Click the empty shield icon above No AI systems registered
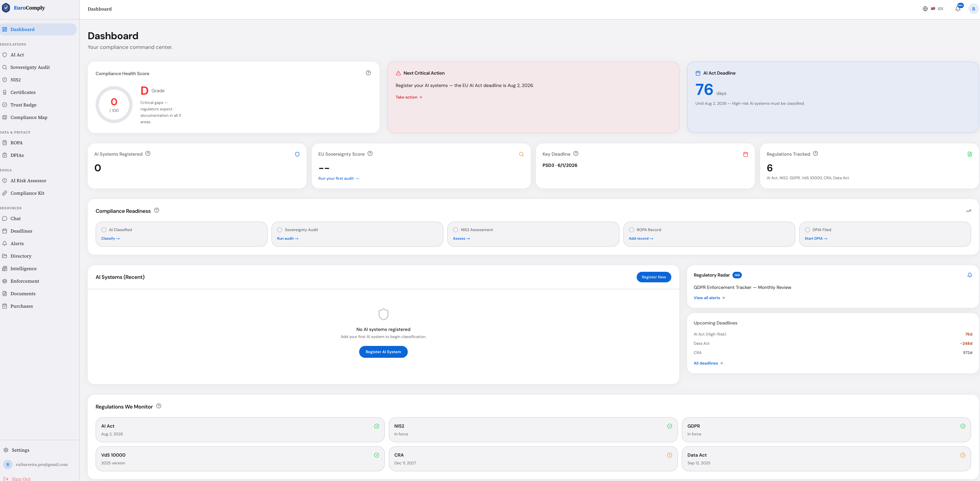Image resolution: width=980 pixels, height=481 pixels. [384, 314]
